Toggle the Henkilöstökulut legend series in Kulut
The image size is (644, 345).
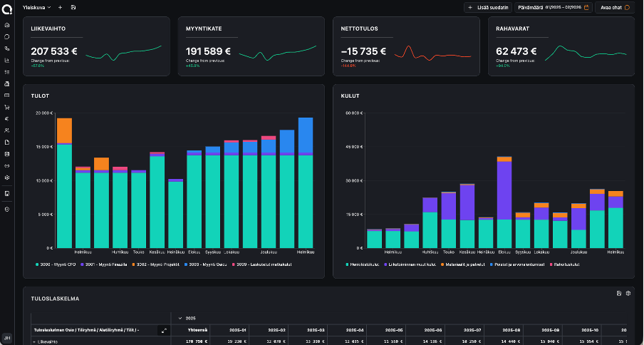click(x=363, y=264)
